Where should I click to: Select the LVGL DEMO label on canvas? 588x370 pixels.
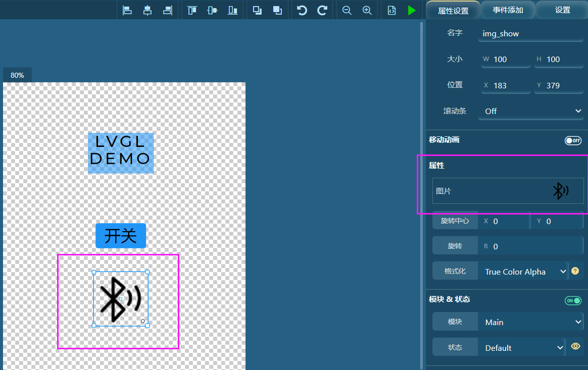tap(121, 153)
